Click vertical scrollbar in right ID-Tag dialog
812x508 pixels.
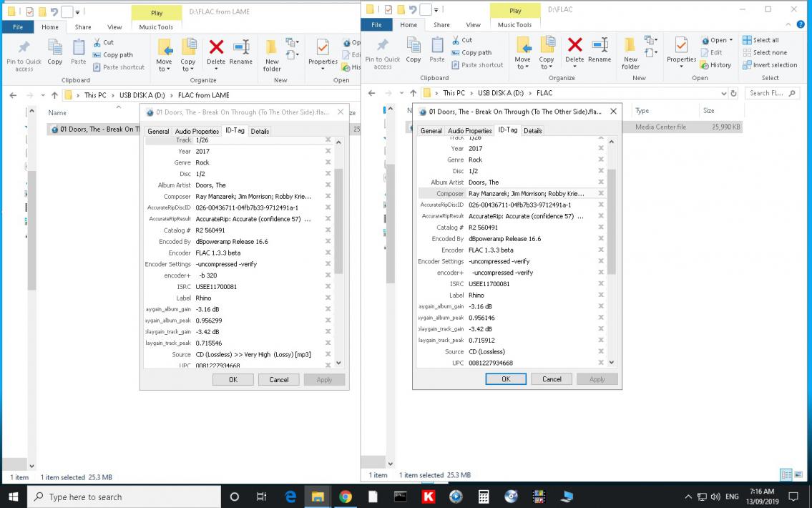click(x=611, y=222)
